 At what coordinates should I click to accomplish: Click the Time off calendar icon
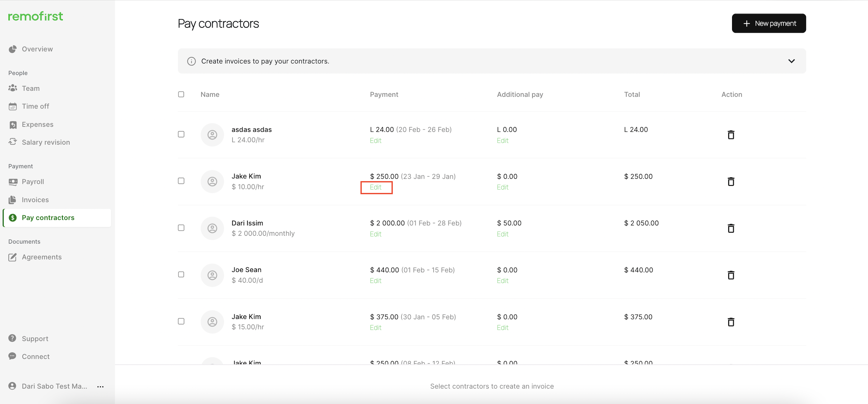tap(13, 107)
